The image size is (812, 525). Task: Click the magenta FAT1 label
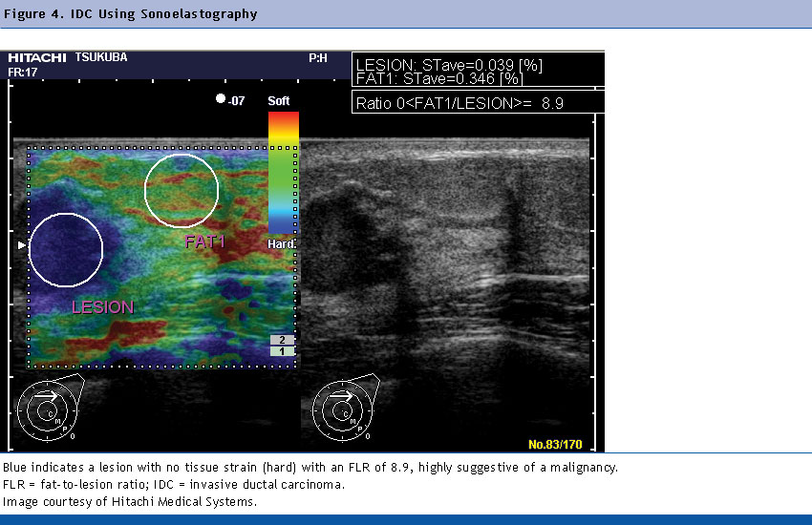(205, 241)
